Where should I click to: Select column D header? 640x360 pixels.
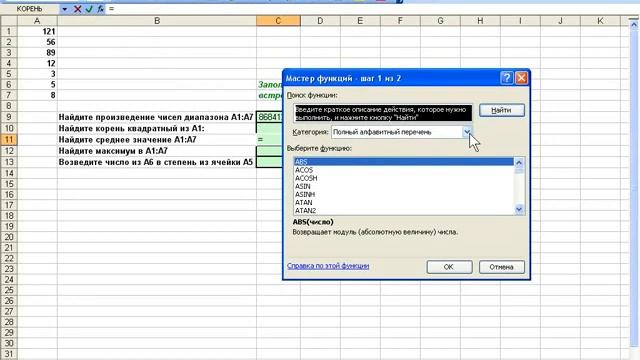coord(320,21)
